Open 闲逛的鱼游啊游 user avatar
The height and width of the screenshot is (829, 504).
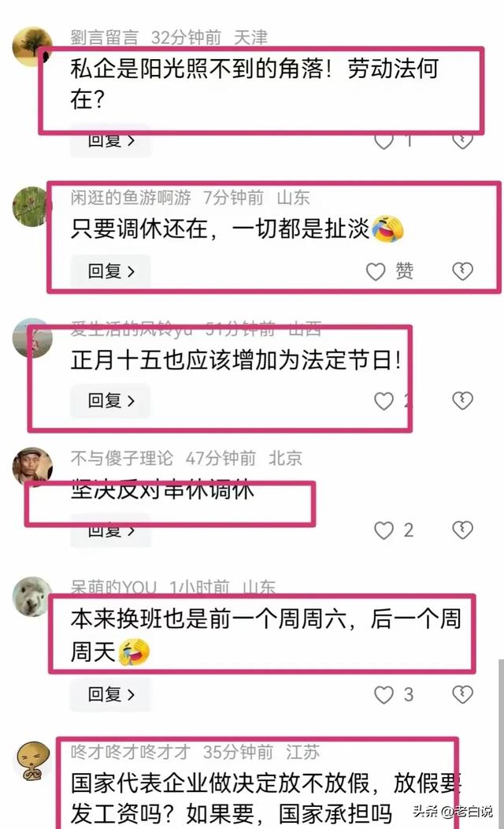(31, 206)
